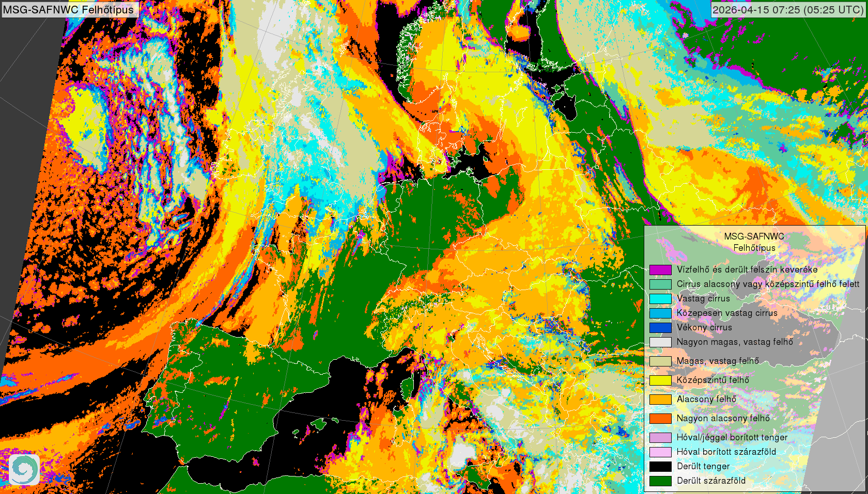Click the dark green Derült szárazföld swatch
The width and height of the screenshot is (868, 494).
660,481
